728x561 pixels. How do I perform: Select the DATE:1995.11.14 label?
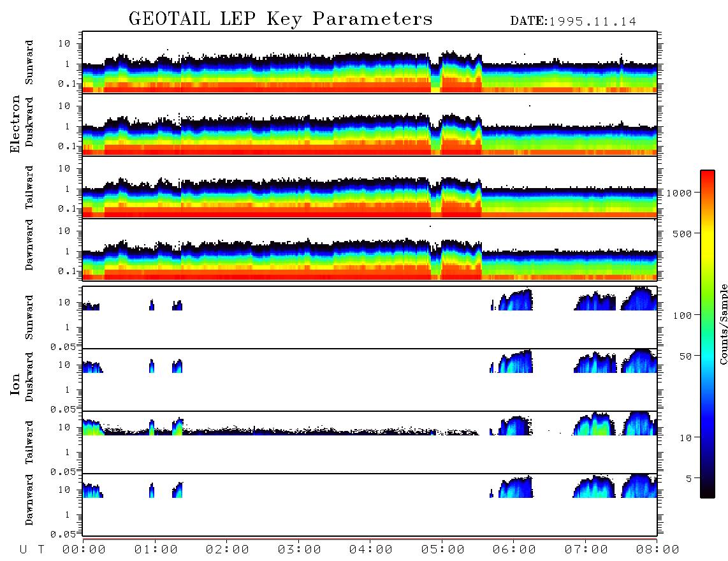pos(573,21)
